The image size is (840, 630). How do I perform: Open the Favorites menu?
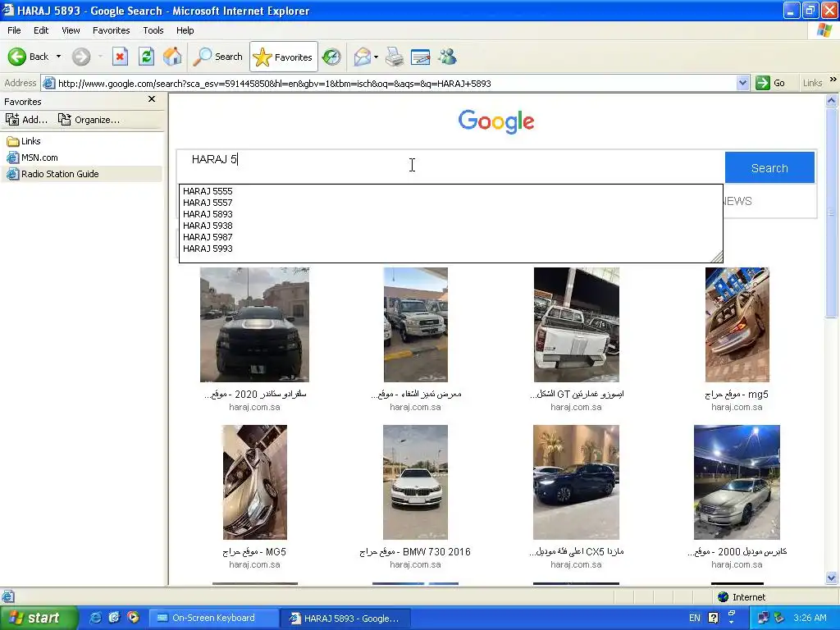tap(112, 30)
